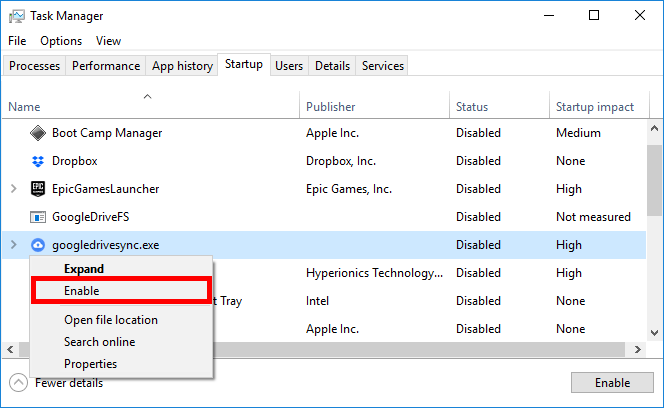
Task: Click the horizontal scrollbar thumb
Action: tap(322, 350)
